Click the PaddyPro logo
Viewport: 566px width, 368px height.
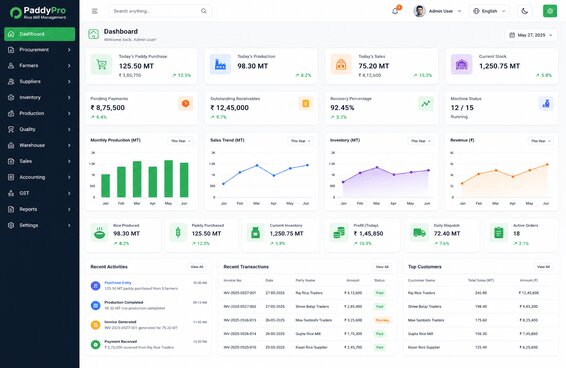click(x=38, y=13)
